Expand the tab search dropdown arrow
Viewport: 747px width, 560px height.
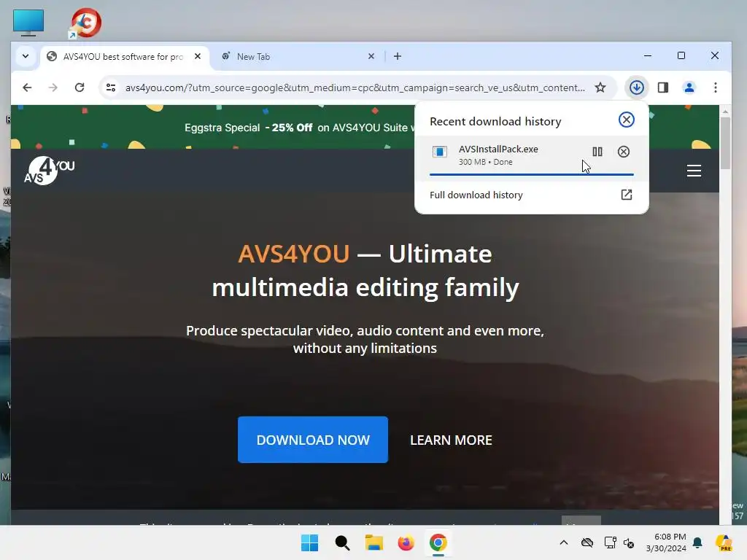[x=26, y=56]
